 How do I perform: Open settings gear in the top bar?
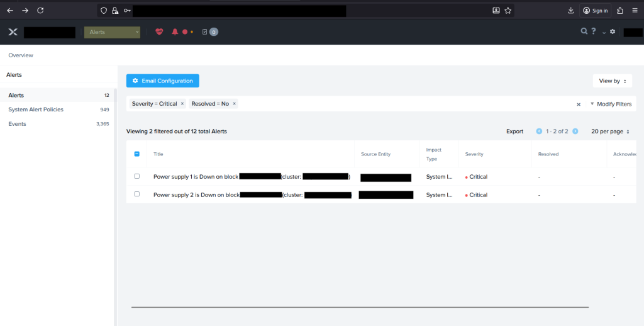(x=613, y=31)
